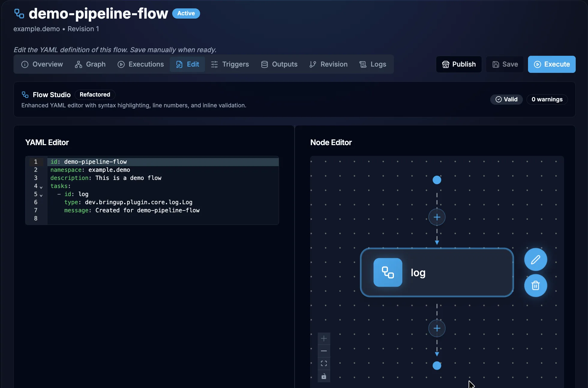Open the Logs tab
This screenshot has width=588, height=388.
(373, 64)
